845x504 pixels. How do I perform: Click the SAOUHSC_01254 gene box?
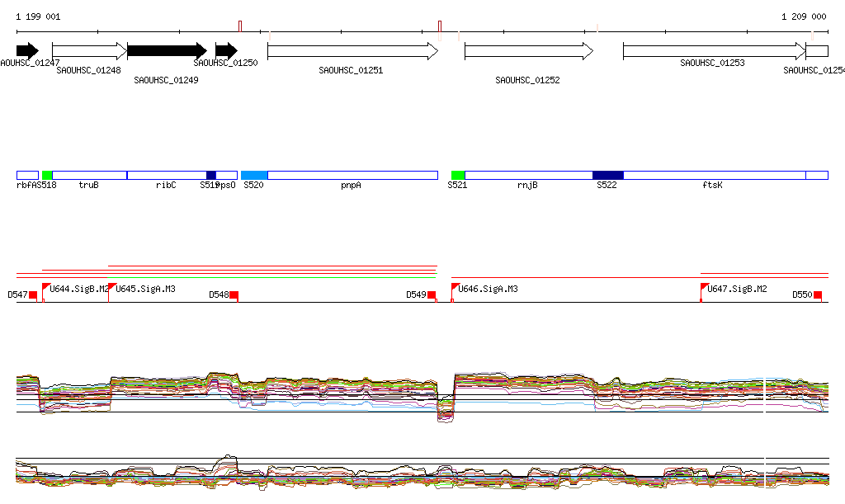pos(817,51)
